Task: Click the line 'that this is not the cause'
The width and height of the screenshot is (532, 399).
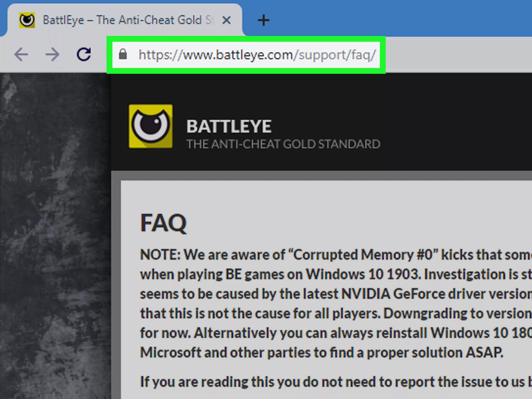Action: (336, 314)
